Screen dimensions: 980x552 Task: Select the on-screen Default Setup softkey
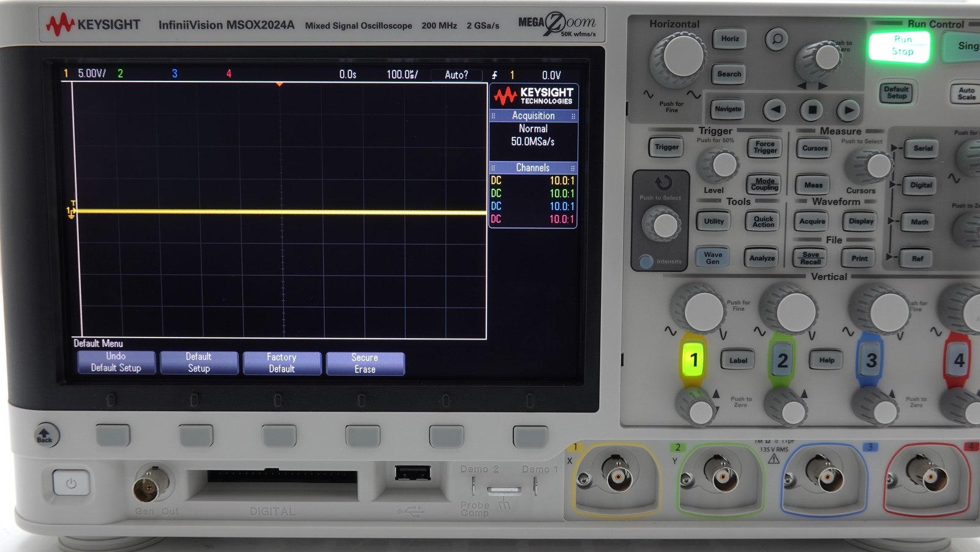pos(198,363)
